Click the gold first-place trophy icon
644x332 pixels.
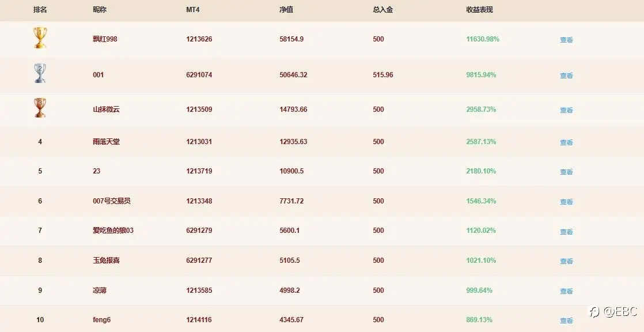pos(40,38)
